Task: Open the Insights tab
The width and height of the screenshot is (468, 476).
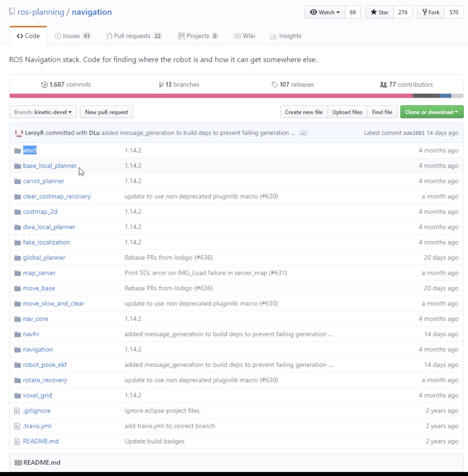Action: coord(285,36)
